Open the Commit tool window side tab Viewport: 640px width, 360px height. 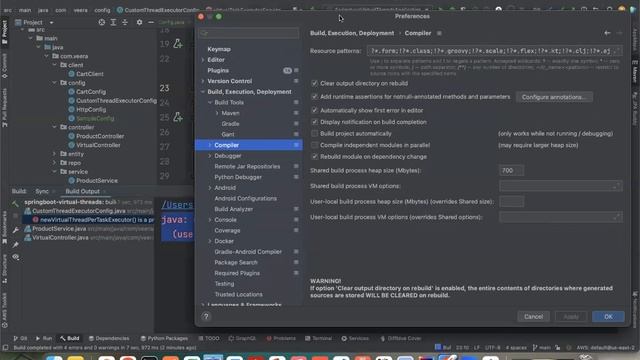pos(4,65)
